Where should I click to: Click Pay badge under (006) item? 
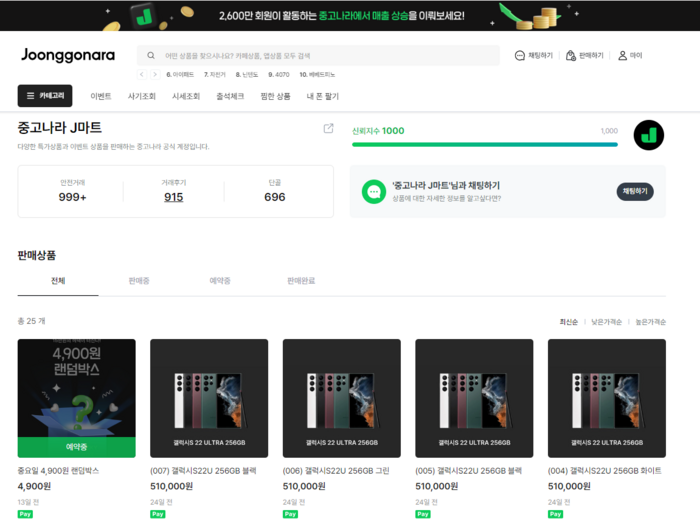pyautogui.click(x=290, y=514)
